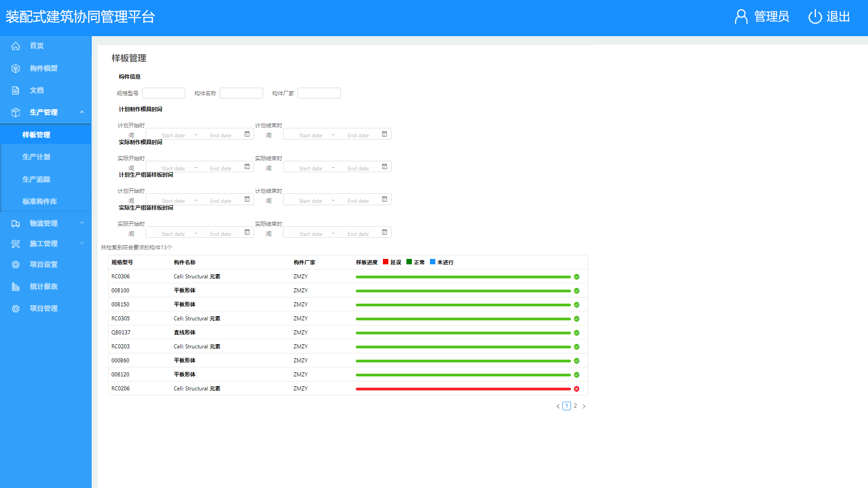Click the green 正常 legend swatch

pyautogui.click(x=409, y=262)
